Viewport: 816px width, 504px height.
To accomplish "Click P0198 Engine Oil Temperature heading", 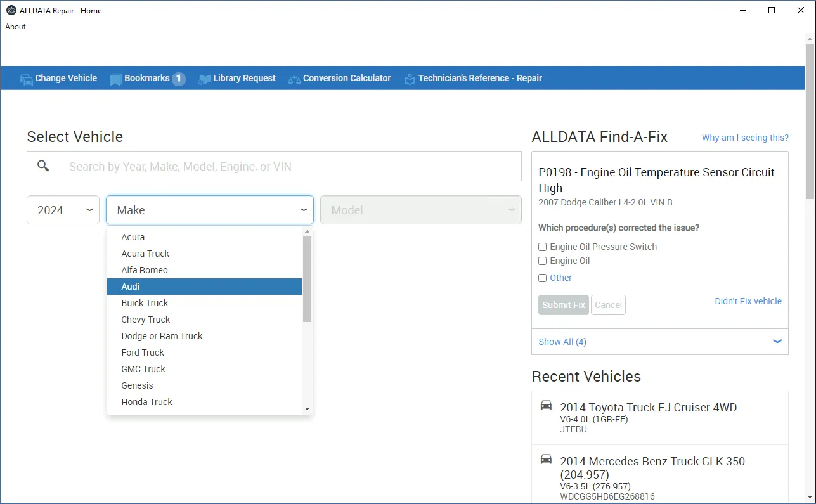I will (656, 180).
